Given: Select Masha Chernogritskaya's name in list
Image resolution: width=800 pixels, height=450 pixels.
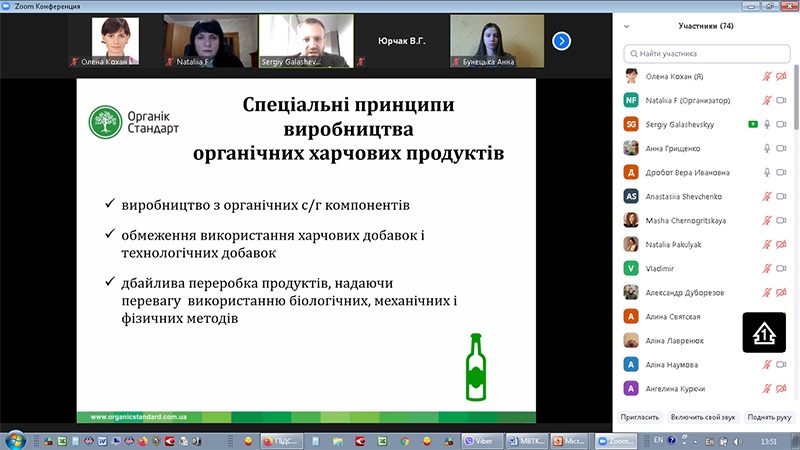Looking at the screenshot, I should pos(686,221).
